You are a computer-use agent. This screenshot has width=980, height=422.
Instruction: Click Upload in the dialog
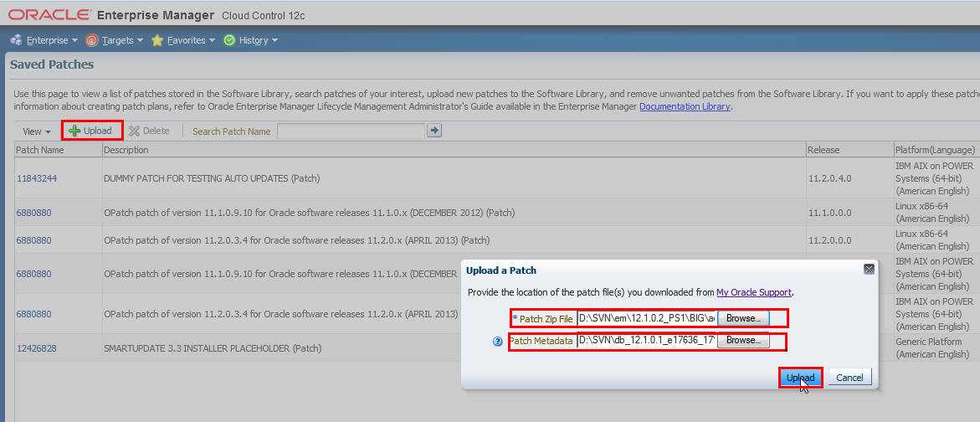801,378
